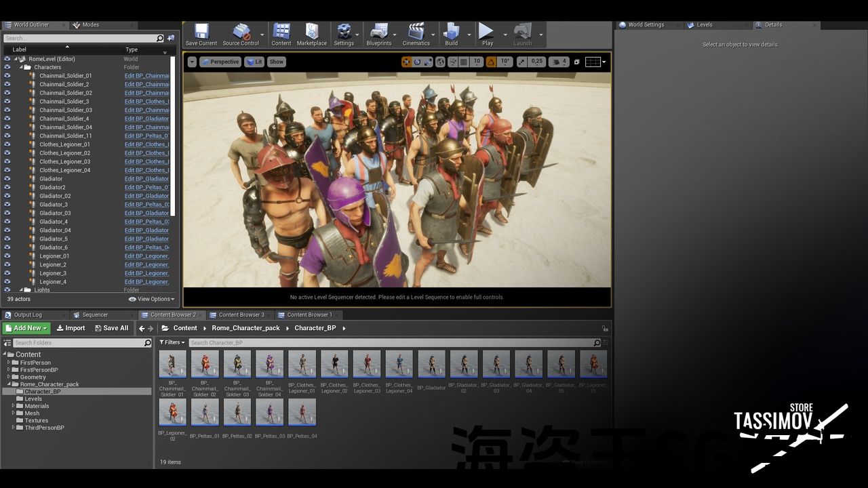Switch to the Content Browser 3 tab

[241, 314]
